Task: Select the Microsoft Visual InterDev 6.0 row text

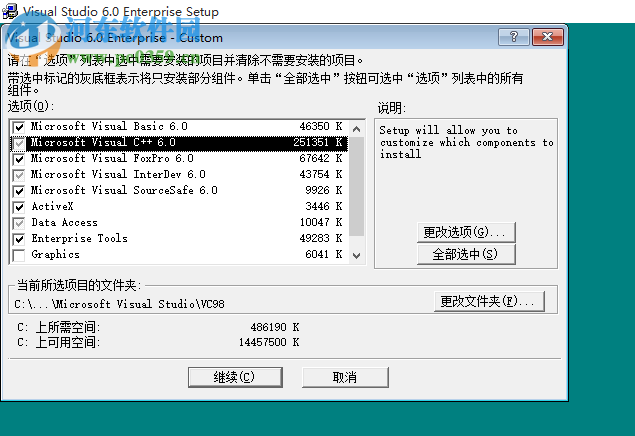Action: pos(118,174)
